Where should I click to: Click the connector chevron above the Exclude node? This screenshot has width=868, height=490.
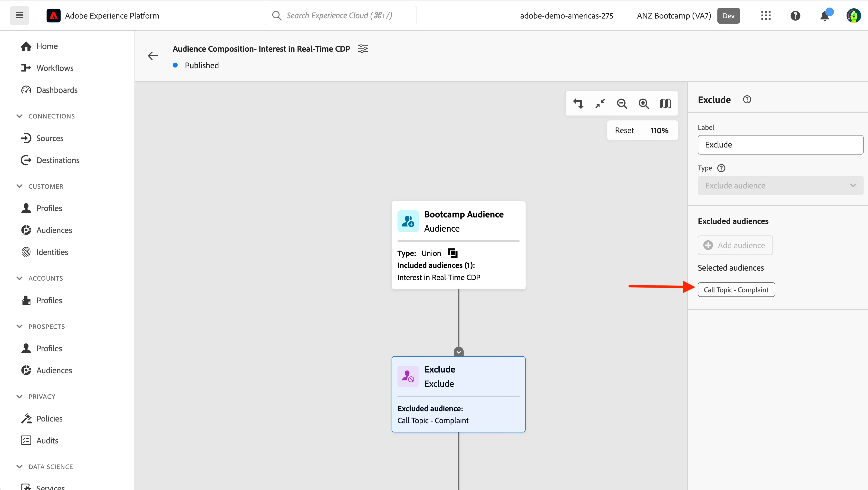pos(459,352)
